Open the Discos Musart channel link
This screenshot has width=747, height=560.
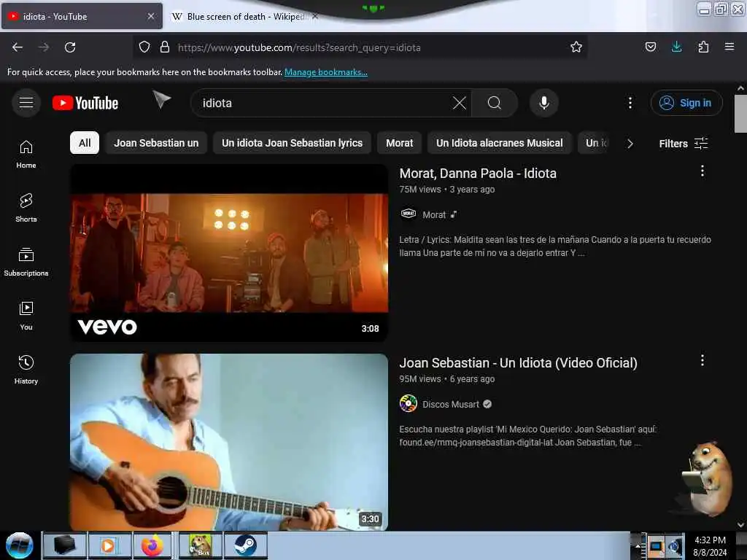(x=451, y=404)
